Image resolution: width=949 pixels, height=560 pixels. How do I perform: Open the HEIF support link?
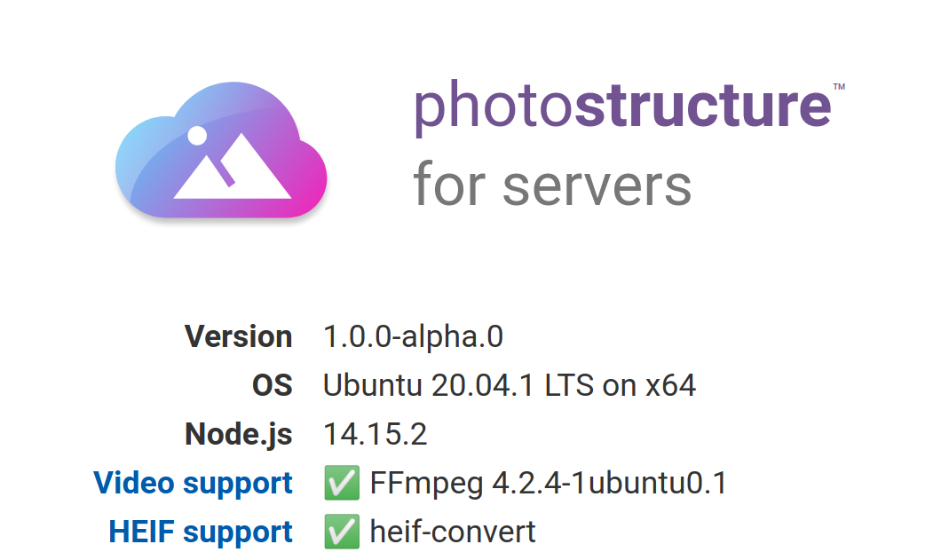tap(201, 532)
